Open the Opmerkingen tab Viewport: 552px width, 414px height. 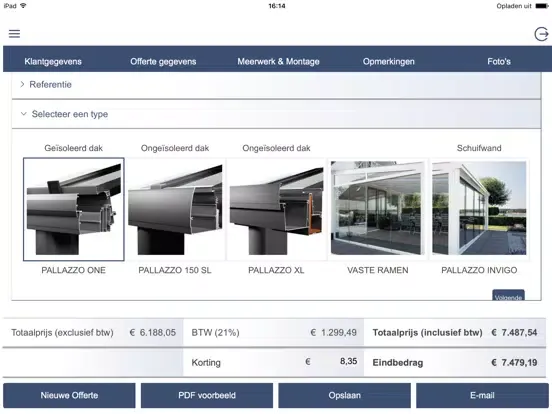pos(389,62)
